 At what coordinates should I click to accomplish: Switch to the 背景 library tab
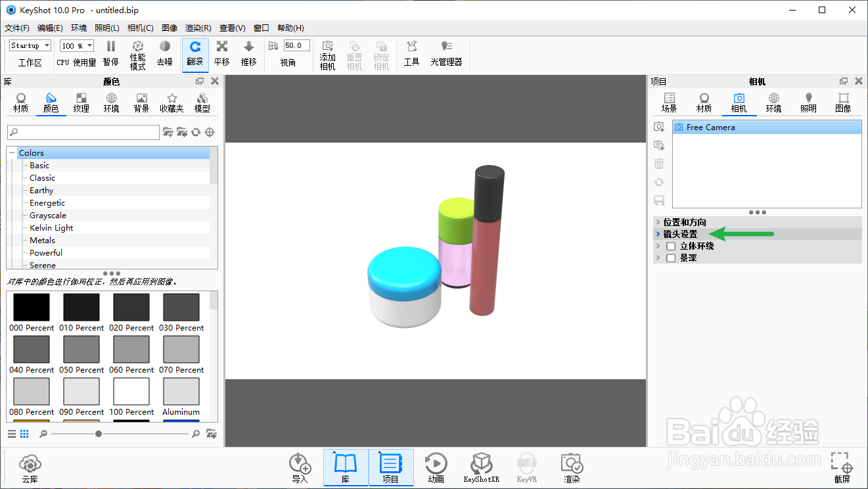click(141, 103)
